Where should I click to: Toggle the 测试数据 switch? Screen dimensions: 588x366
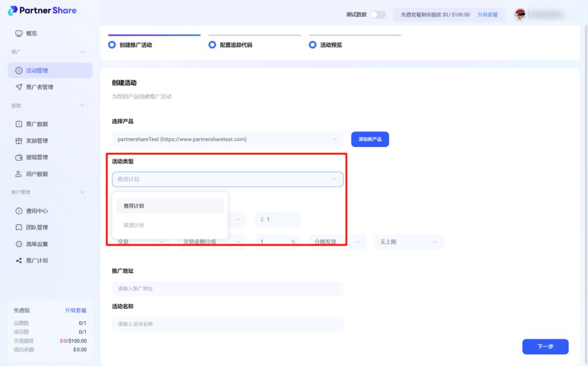tap(377, 14)
